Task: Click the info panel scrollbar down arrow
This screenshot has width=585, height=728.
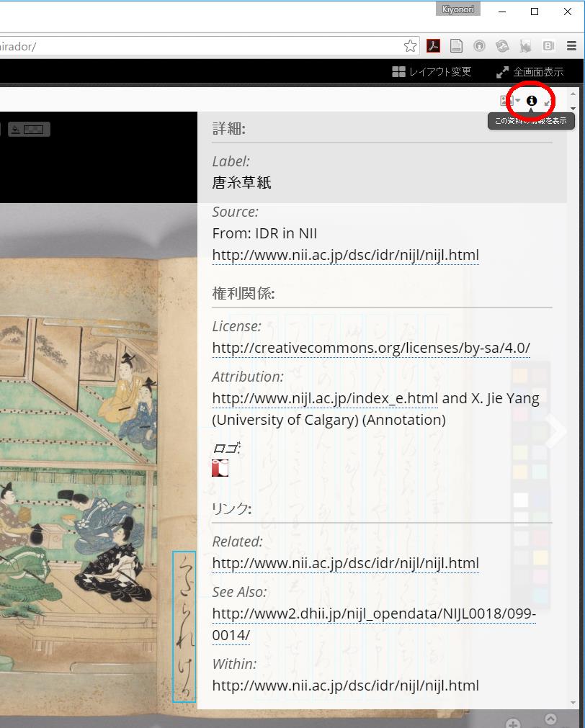Action: click(x=573, y=704)
